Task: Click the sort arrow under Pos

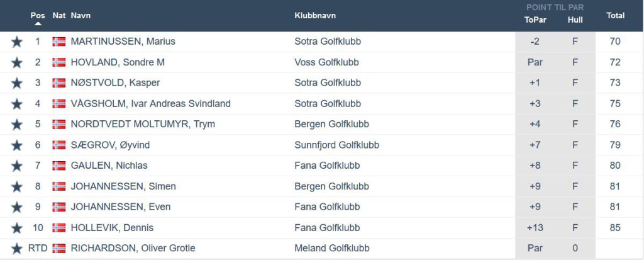Action: 38,24
